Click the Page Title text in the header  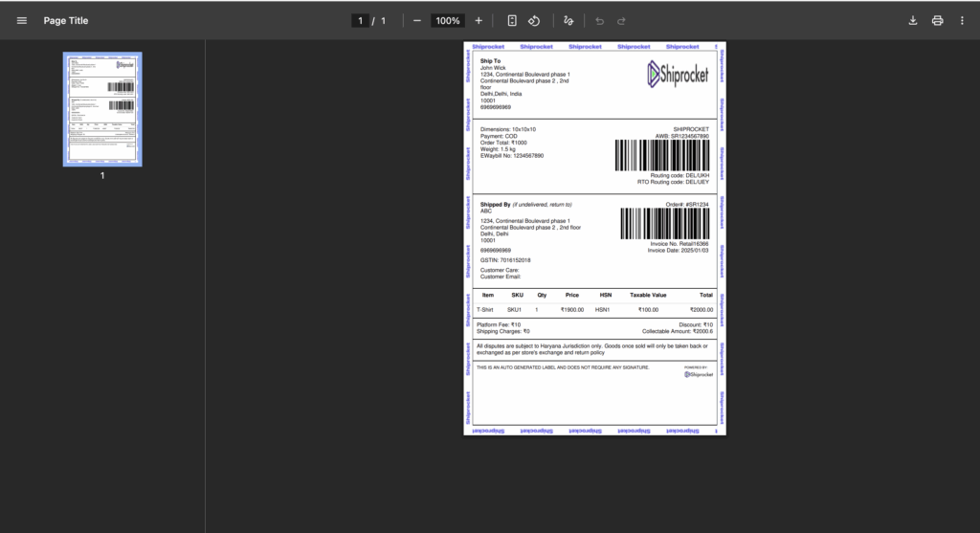(x=66, y=21)
